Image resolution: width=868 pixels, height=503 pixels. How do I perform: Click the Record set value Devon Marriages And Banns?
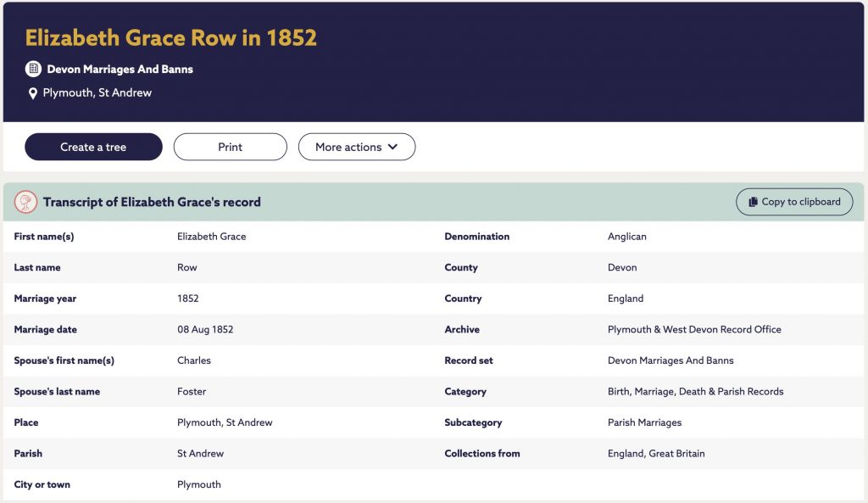point(670,360)
